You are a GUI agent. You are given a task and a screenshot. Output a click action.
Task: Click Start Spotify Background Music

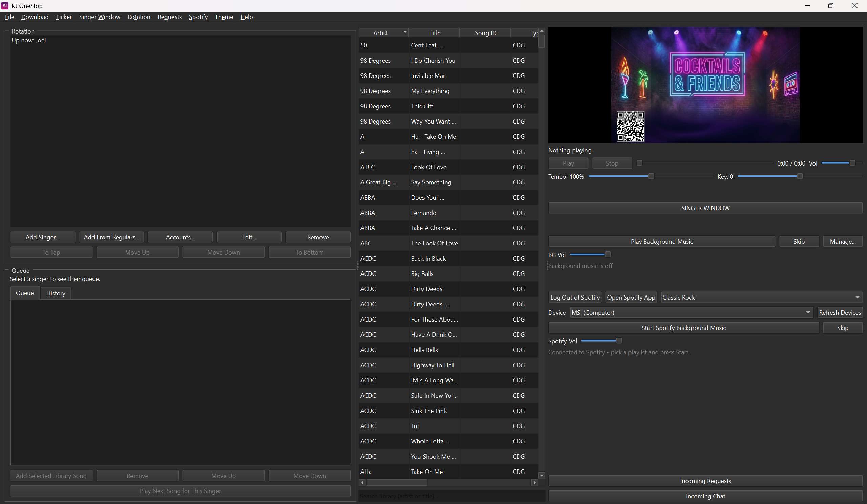684,328
